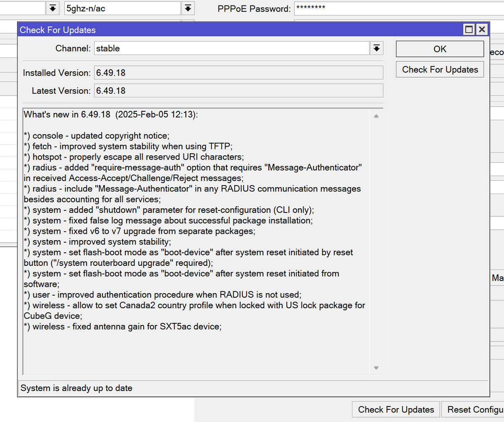Click "console - updated copyright notice" line

[96, 136]
